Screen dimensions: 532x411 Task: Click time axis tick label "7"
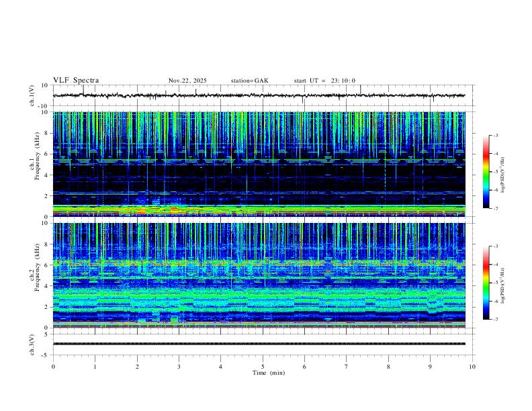pyautogui.click(x=347, y=367)
